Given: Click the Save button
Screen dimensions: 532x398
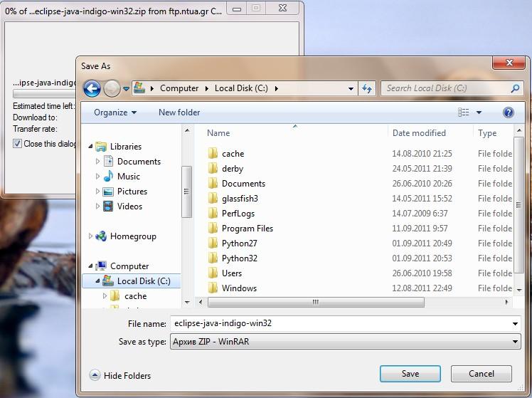Looking at the screenshot, I should coord(410,374).
